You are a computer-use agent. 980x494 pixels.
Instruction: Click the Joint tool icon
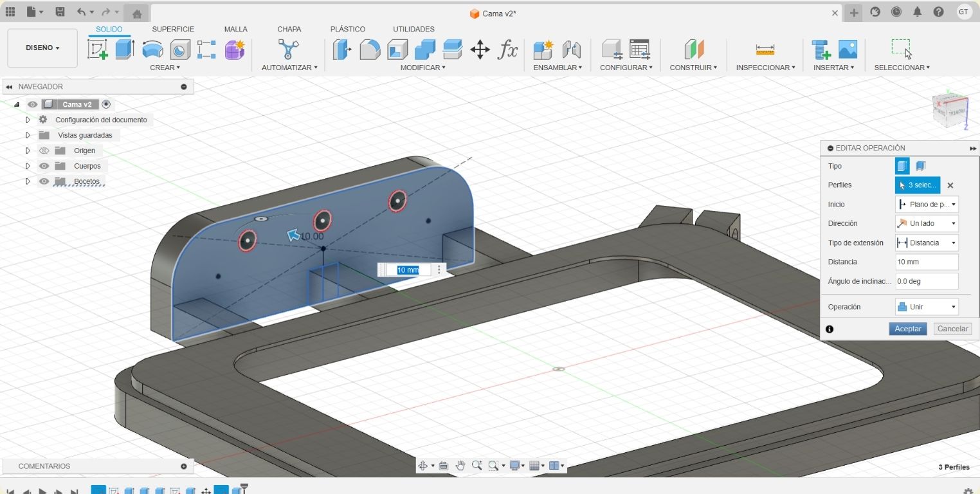click(571, 50)
